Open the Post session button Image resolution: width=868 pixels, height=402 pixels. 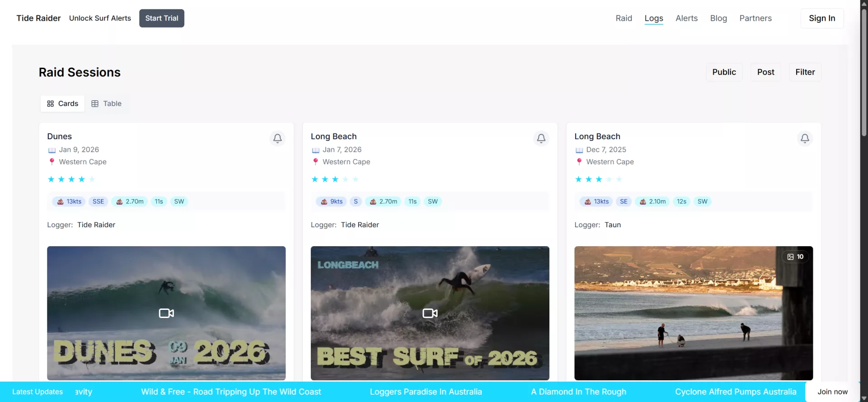coord(765,72)
